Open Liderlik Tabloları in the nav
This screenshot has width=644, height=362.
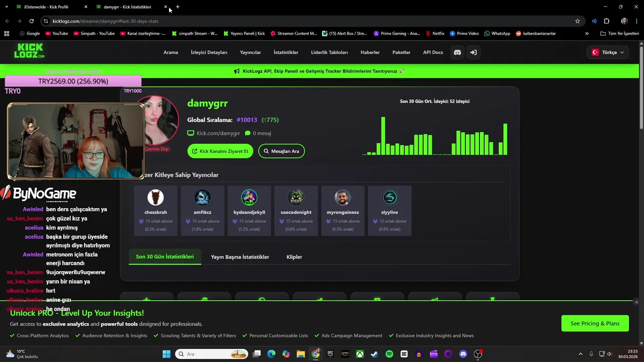pyautogui.click(x=330, y=52)
